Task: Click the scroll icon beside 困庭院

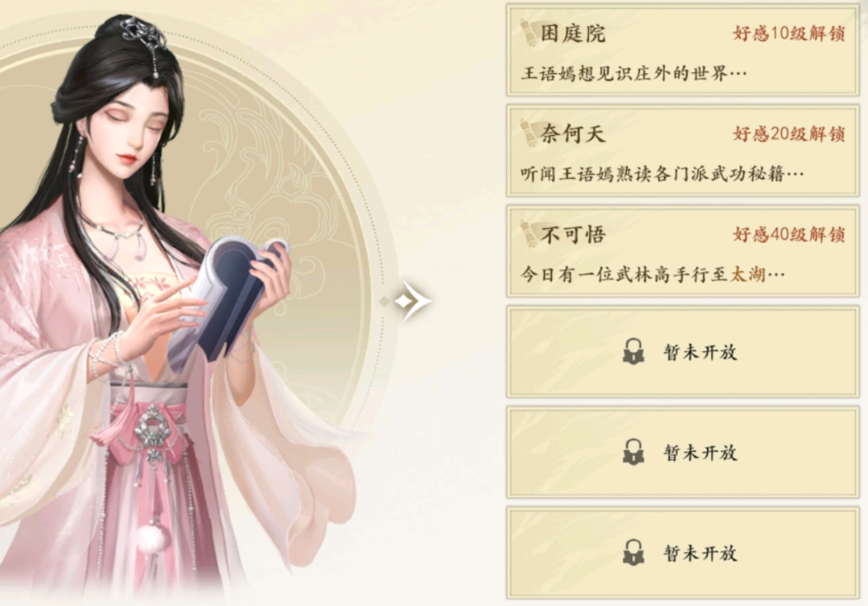Action: point(529,33)
